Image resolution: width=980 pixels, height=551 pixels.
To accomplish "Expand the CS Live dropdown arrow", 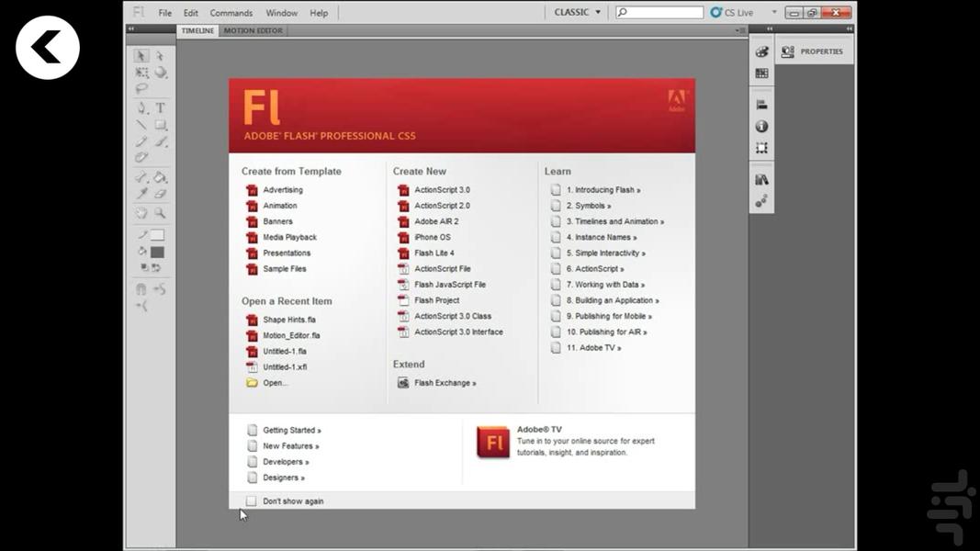I will pyautogui.click(x=773, y=13).
